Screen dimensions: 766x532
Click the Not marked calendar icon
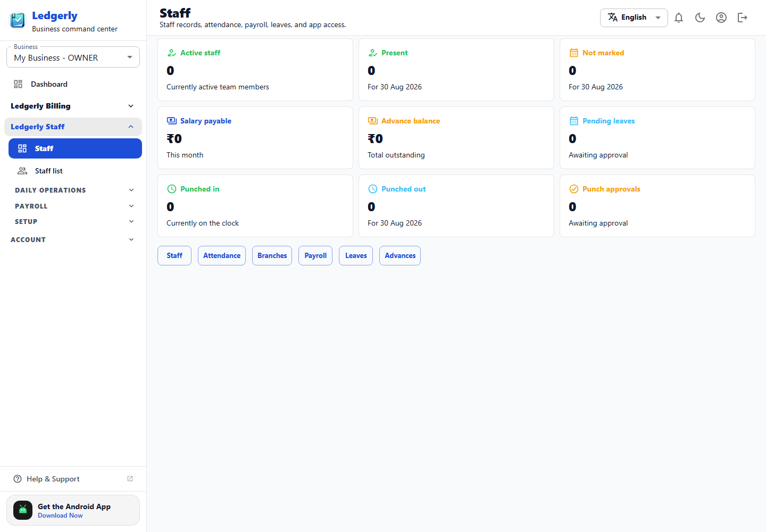pyautogui.click(x=574, y=53)
